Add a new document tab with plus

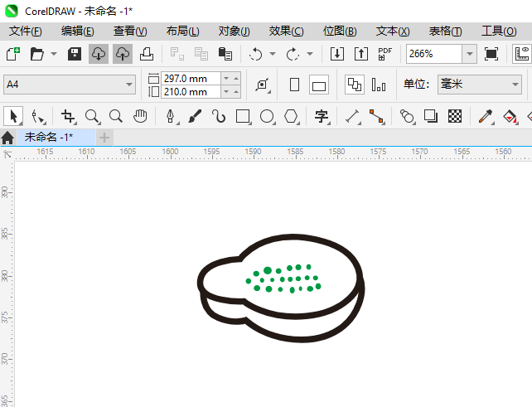pyautogui.click(x=104, y=138)
